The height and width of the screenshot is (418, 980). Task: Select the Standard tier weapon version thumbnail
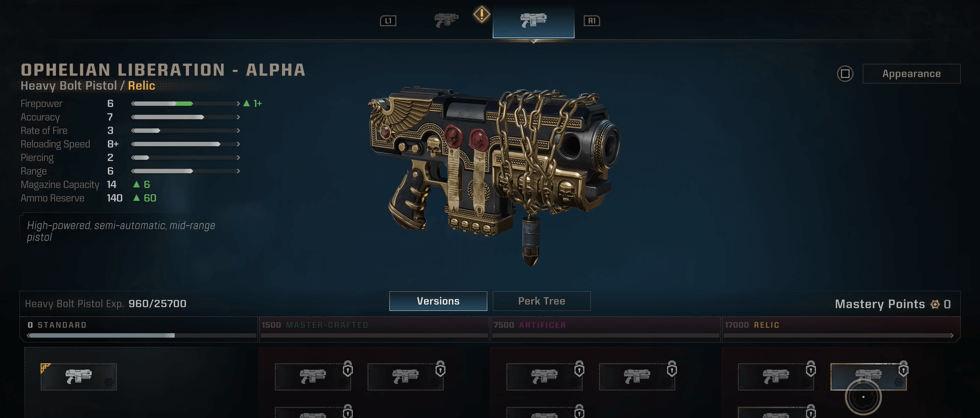coord(79,377)
